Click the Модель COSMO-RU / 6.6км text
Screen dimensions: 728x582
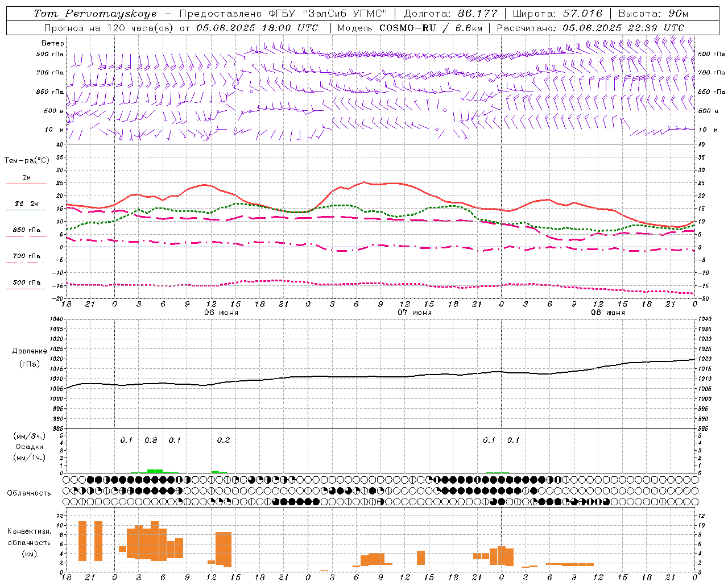click(x=410, y=28)
